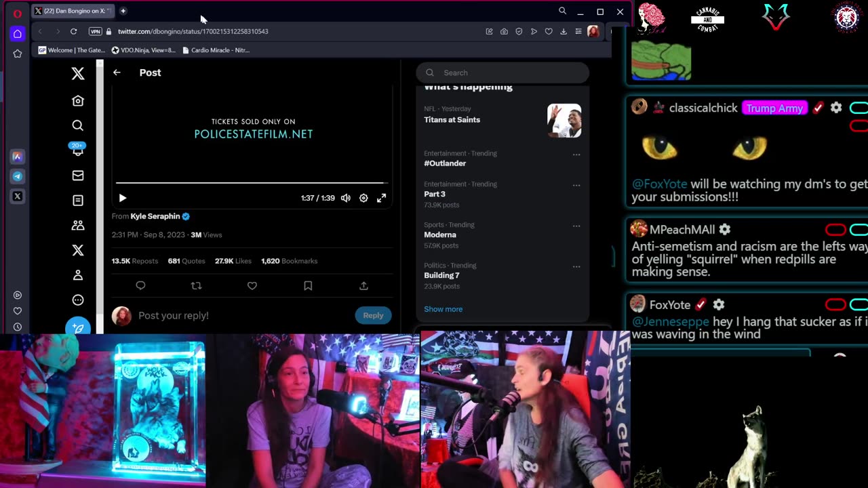Search tabs with the magnifier in the title bar

[x=562, y=11]
